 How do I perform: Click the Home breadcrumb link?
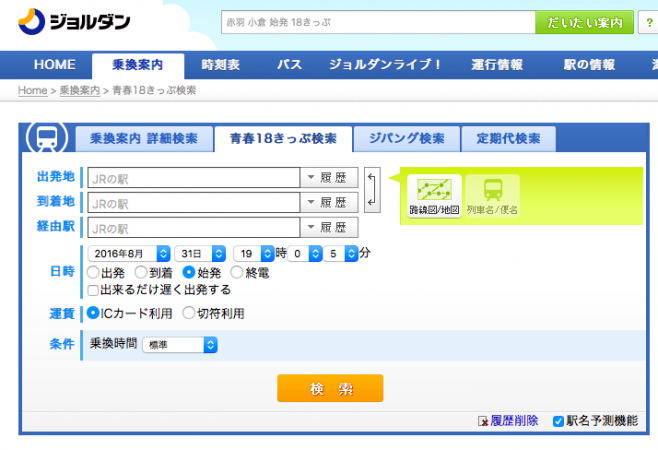(x=33, y=91)
